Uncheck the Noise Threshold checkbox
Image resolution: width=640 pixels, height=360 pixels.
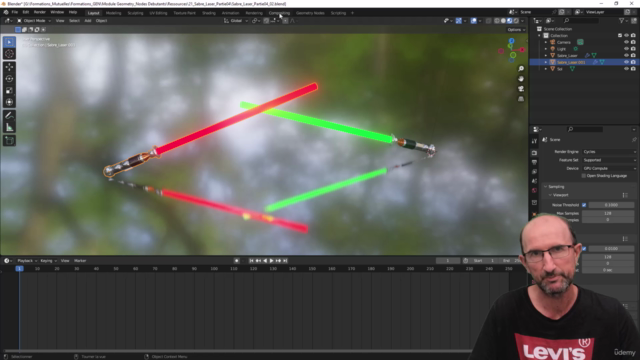point(584,205)
